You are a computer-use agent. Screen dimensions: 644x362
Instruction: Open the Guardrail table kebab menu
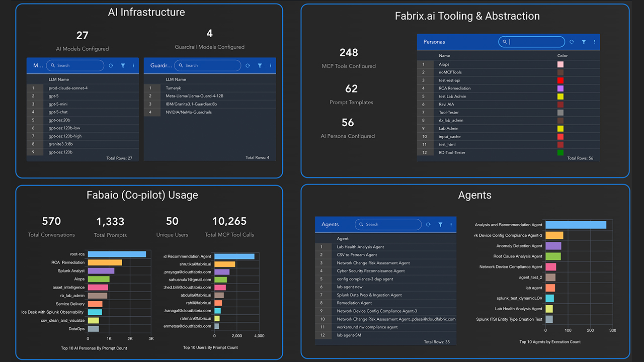pyautogui.click(x=271, y=65)
